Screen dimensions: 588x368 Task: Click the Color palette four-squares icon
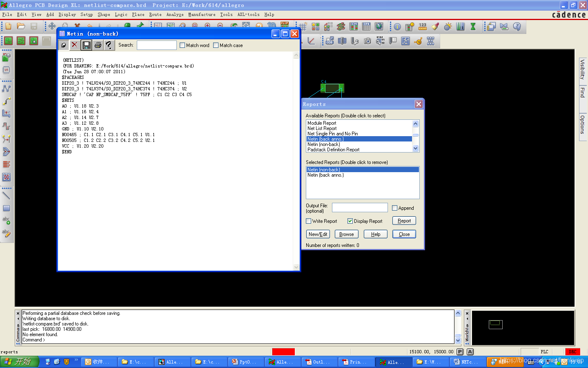(316, 27)
